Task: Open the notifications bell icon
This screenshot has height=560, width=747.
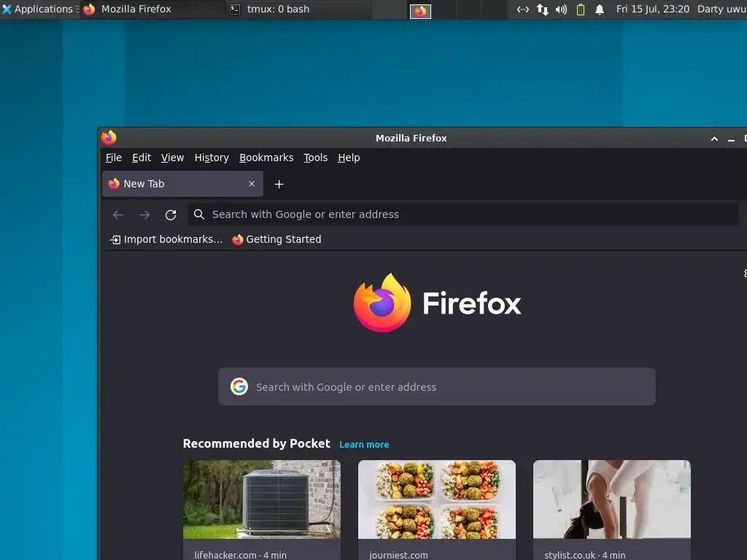Action: tap(600, 9)
